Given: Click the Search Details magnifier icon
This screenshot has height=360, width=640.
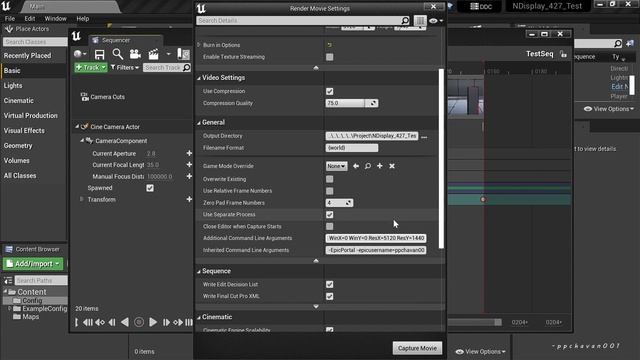Looking at the screenshot, I should pyautogui.click(x=404, y=20).
